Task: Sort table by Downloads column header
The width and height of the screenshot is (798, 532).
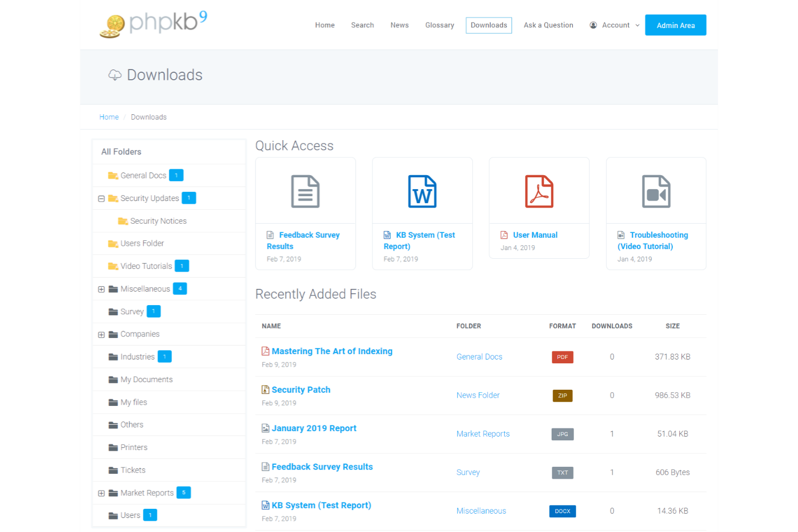Action: [612, 326]
